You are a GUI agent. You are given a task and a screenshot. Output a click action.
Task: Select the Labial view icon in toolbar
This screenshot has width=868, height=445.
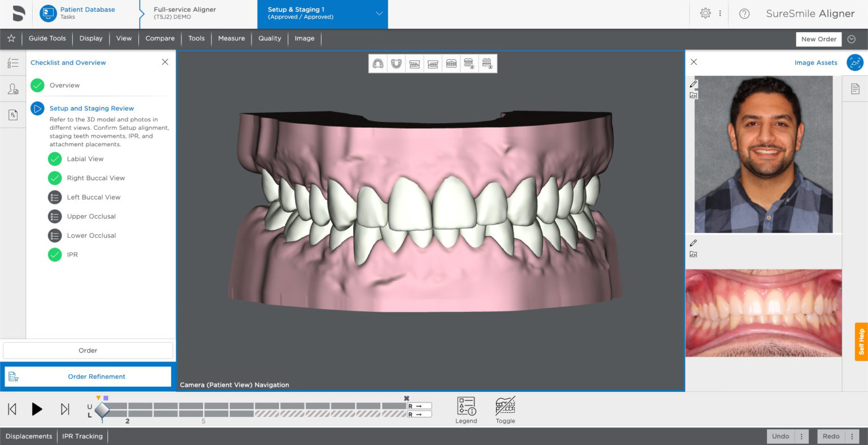[451, 63]
